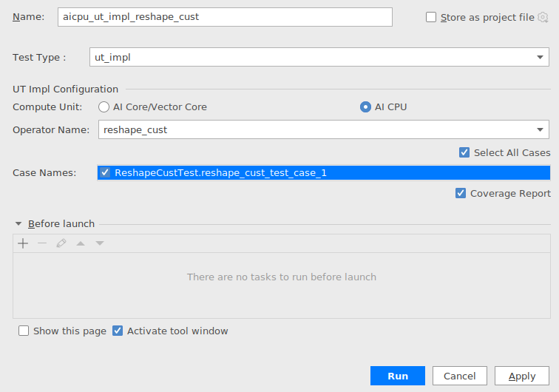Click the remove task minus icon

(x=42, y=243)
